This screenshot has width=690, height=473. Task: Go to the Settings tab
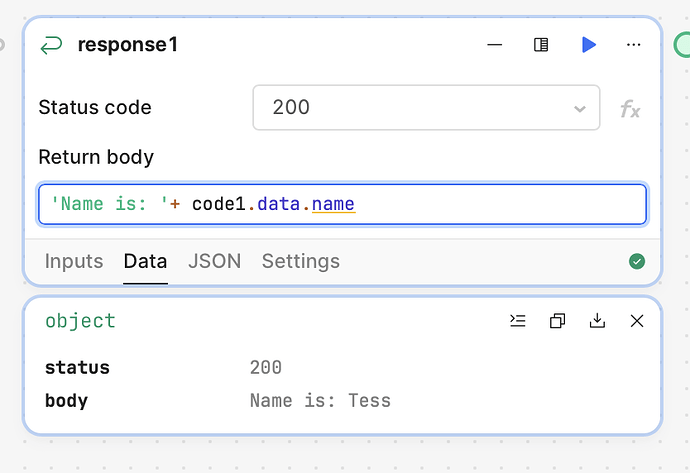coord(301,261)
